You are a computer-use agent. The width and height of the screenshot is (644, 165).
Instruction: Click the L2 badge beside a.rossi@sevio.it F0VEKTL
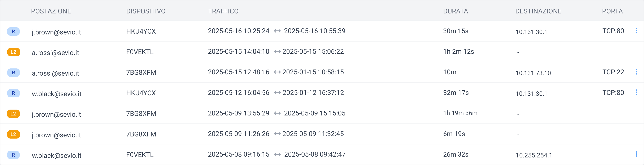(13, 52)
